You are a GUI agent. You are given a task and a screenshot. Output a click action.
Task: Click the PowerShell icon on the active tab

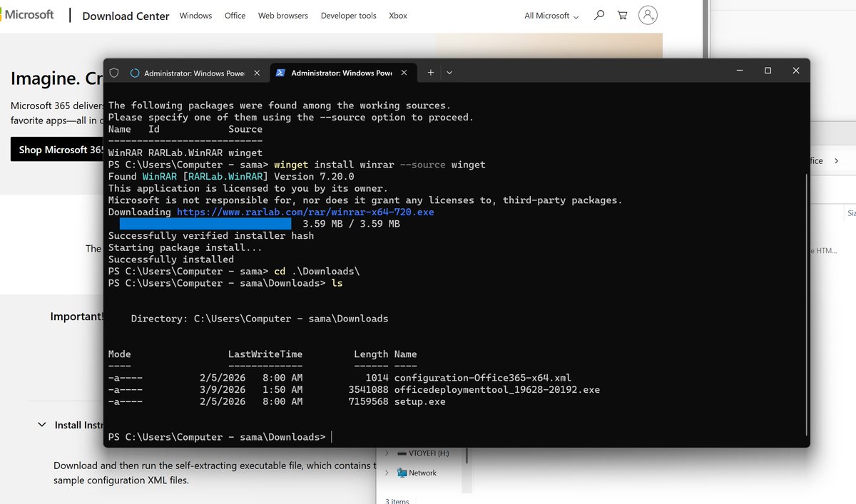pos(281,73)
